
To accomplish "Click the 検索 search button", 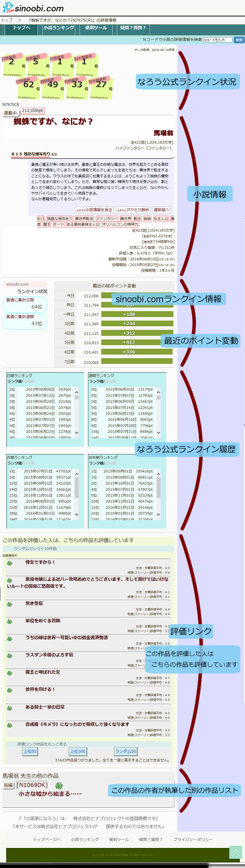I will click(239, 40).
